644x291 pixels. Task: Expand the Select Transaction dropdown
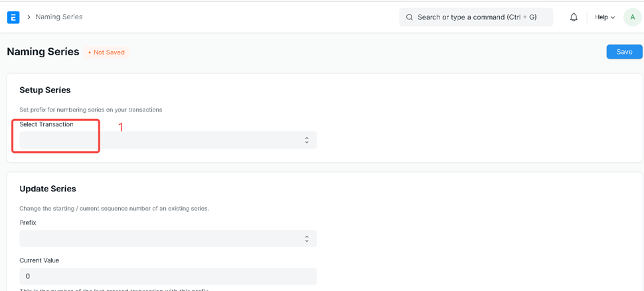167,140
